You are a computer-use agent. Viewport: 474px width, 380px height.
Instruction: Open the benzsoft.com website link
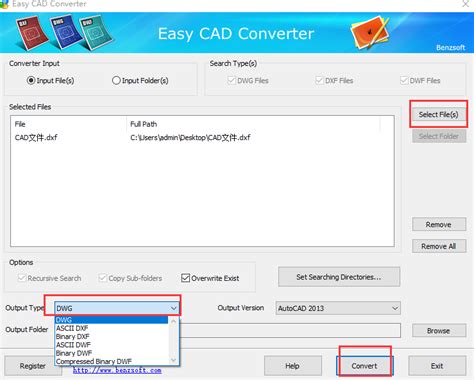click(117, 370)
